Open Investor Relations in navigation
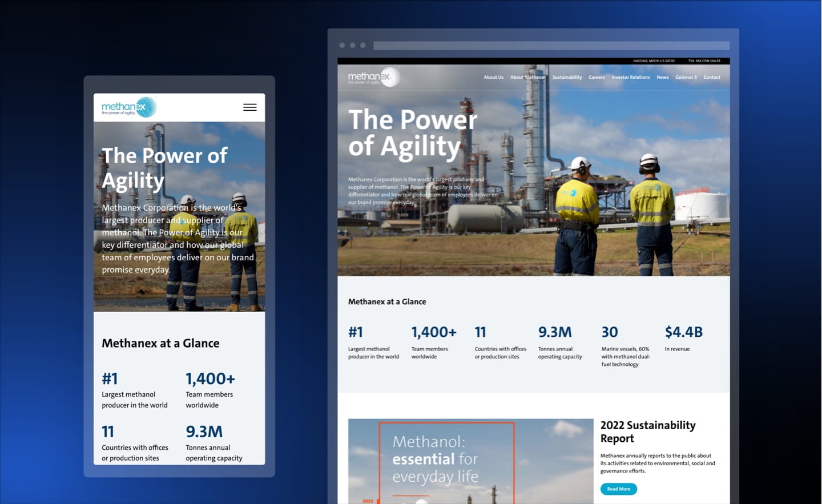The image size is (822, 504). click(x=630, y=77)
